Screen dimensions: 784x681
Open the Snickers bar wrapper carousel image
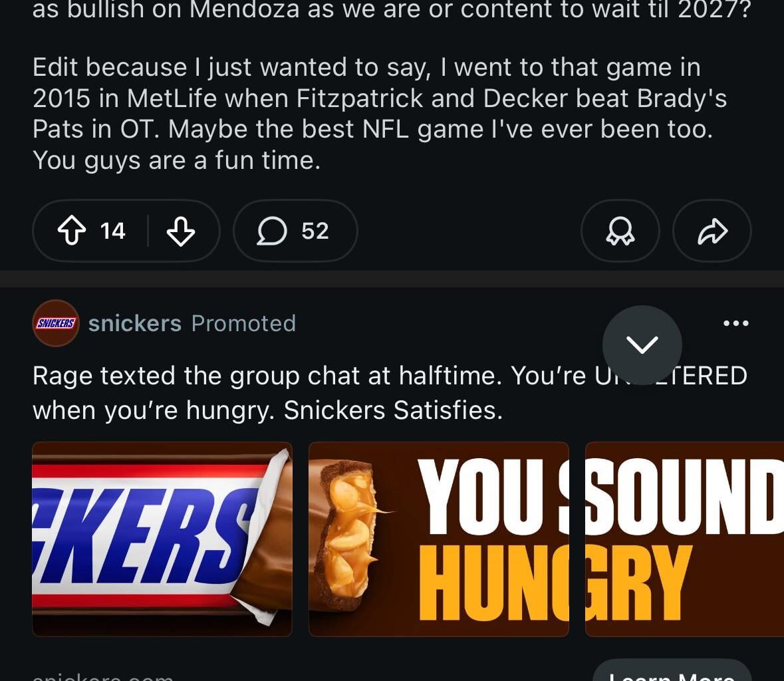click(x=162, y=539)
